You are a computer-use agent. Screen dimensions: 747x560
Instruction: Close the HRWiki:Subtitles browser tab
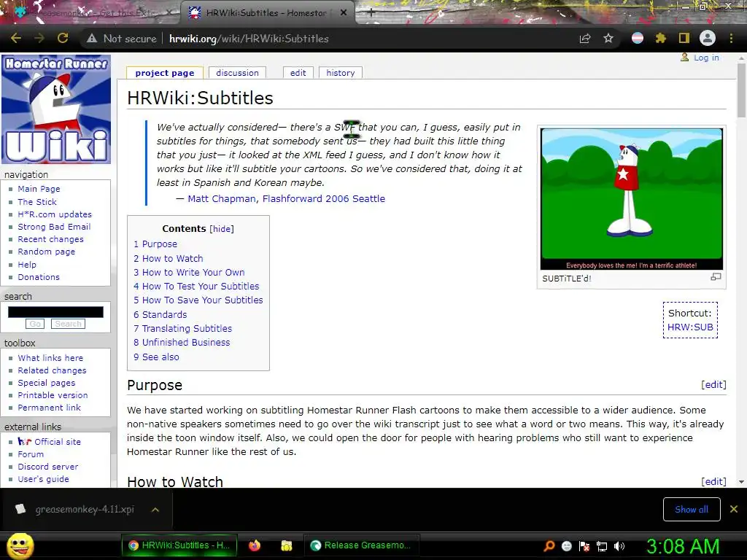pyautogui.click(x=344, y=13)
